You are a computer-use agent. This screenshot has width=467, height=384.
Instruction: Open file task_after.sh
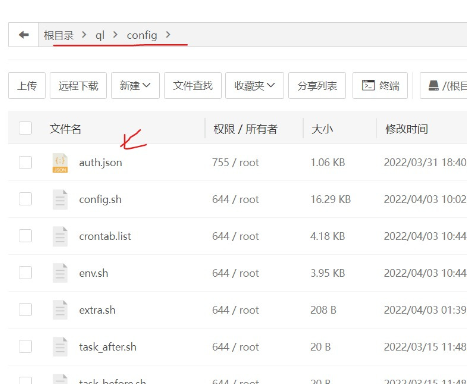click(108, 347)
